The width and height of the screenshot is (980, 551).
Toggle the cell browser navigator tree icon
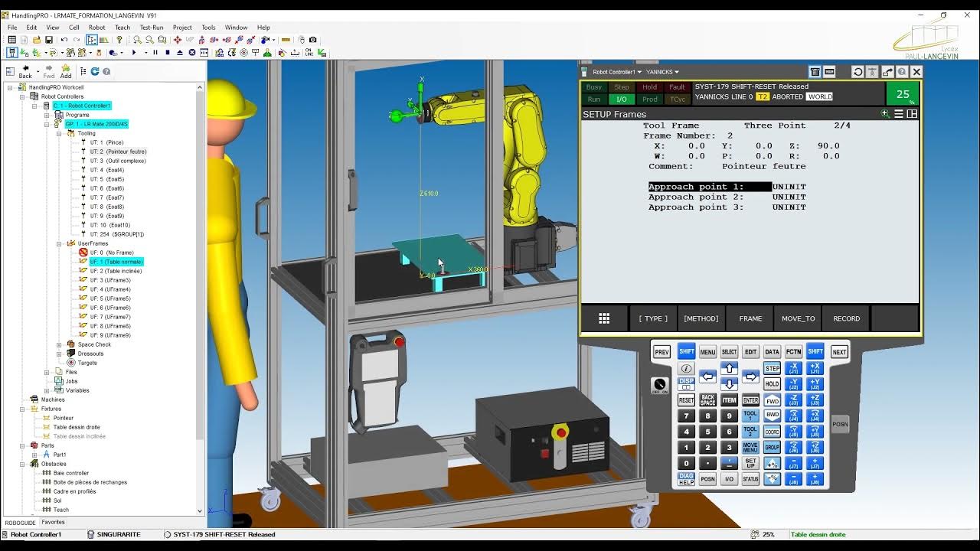[92, 40]
